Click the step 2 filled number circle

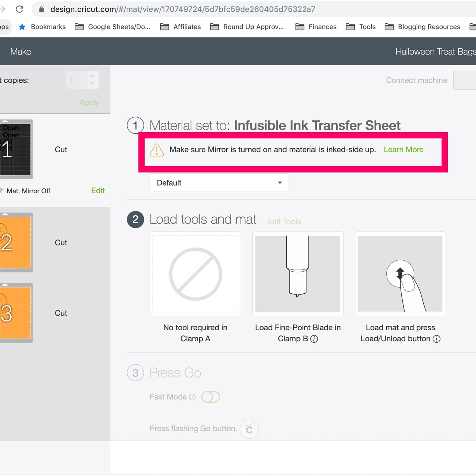tap(135, 219)
